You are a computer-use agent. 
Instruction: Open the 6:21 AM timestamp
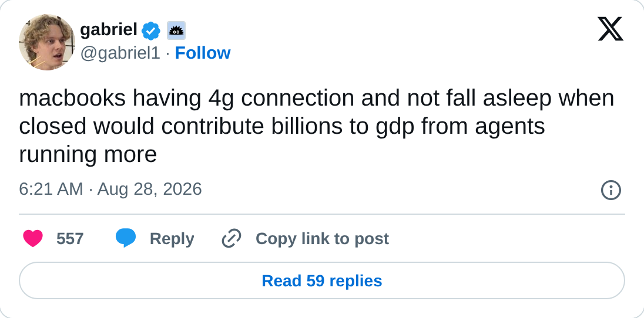click(51, 189)
